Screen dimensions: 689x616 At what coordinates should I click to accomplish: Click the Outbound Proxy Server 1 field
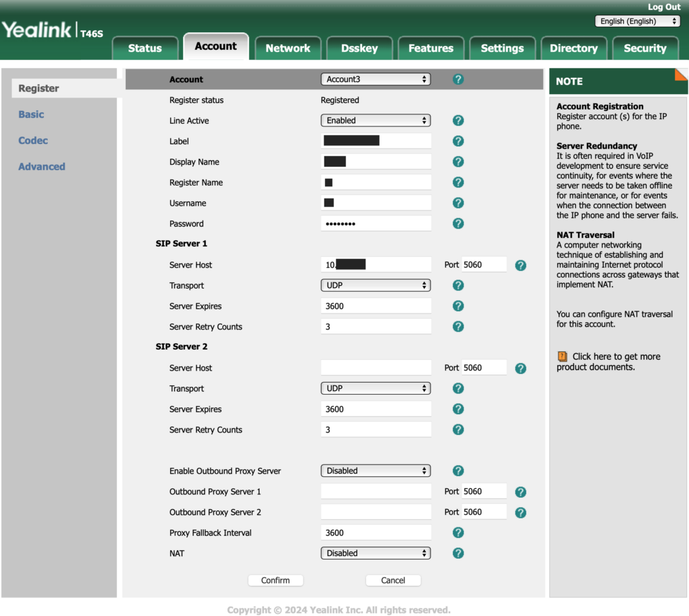pos(375,492)
